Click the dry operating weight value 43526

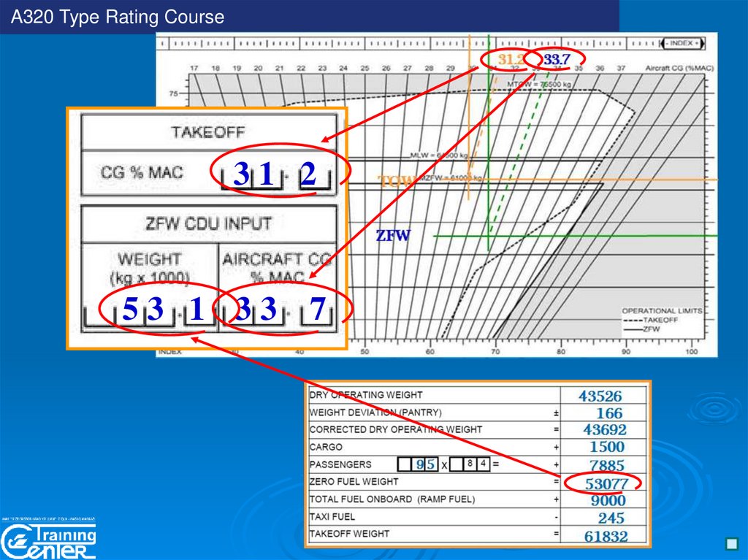pyautogui.click(x=600, y=396)
